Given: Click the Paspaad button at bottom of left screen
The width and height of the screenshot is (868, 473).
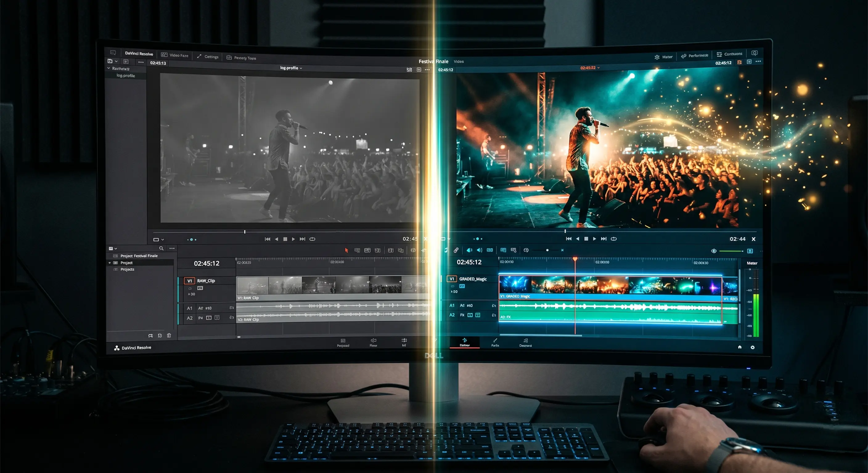Looking at the screenshot, I should [343, 343].
